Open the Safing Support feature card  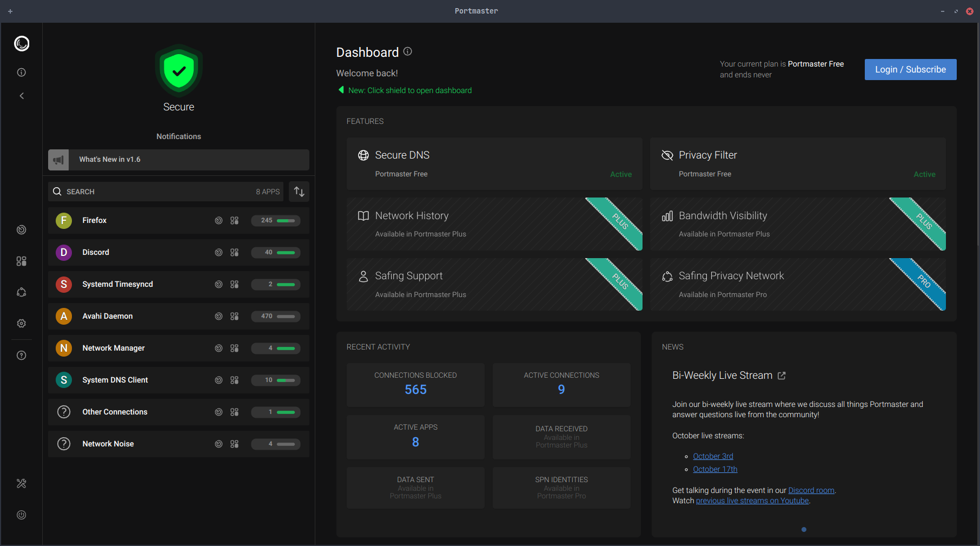tap(494, 285)
